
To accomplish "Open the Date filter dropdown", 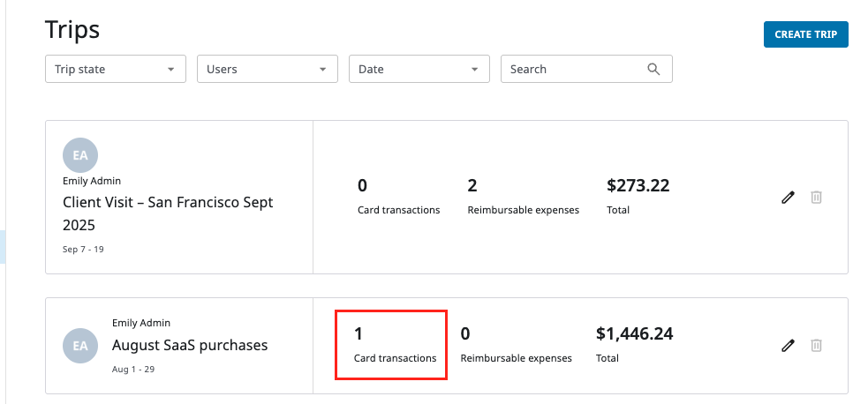I will pos(419,69).
